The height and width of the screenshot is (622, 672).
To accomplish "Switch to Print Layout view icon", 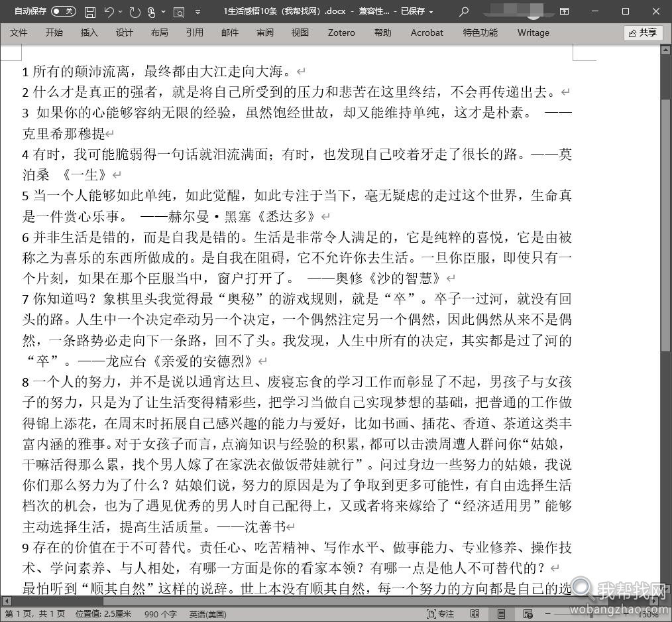I will coord(502,614).
